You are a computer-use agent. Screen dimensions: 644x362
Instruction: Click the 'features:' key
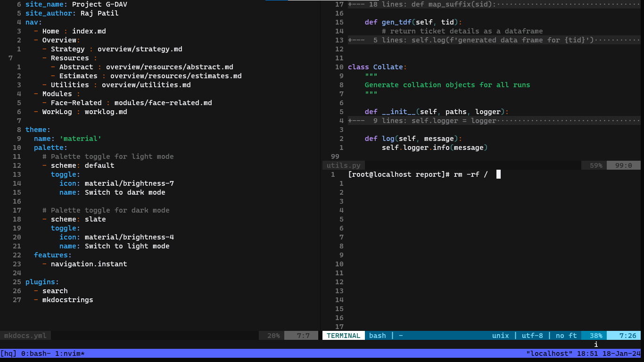click(x=53, y=255)
